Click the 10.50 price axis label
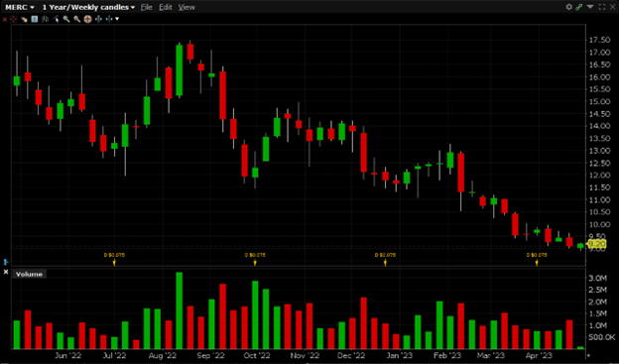Image resolution: width=619 pixels, height=364 pixels. point(599,211)
